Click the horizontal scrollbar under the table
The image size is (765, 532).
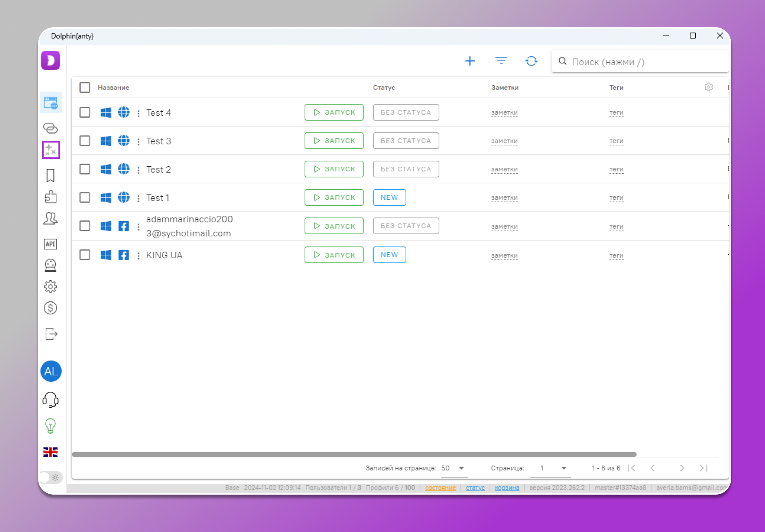tap(354, 454)
